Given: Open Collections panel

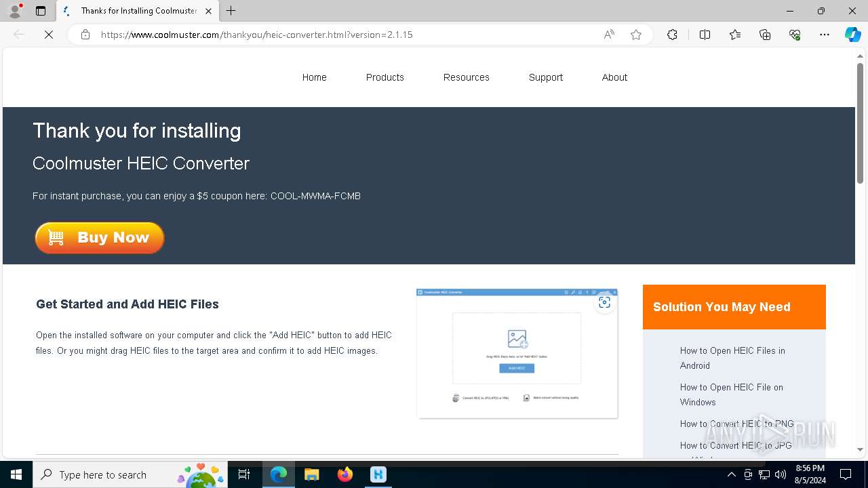Looking at the screenshot, I should pyautogui.click(x=765, y=35).
